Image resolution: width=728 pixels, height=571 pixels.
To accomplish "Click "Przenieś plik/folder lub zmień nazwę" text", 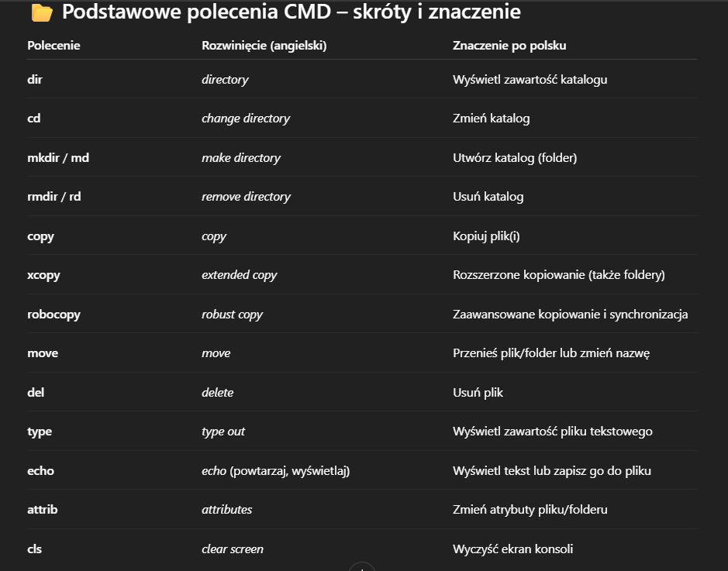I will point(550,353).
